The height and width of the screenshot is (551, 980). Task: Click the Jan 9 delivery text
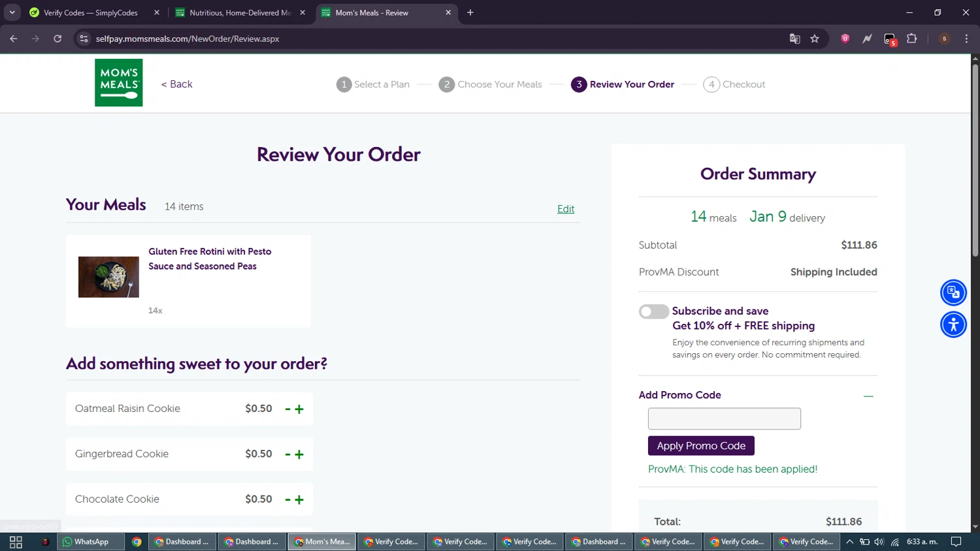(x=787, y=217)
